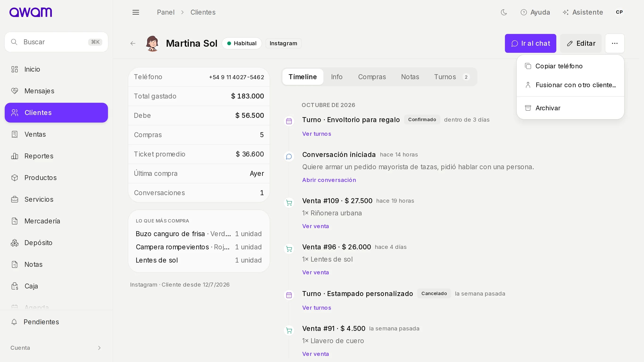Click Ver turnos under Estampado personalizado

click(x=317, y=308)
